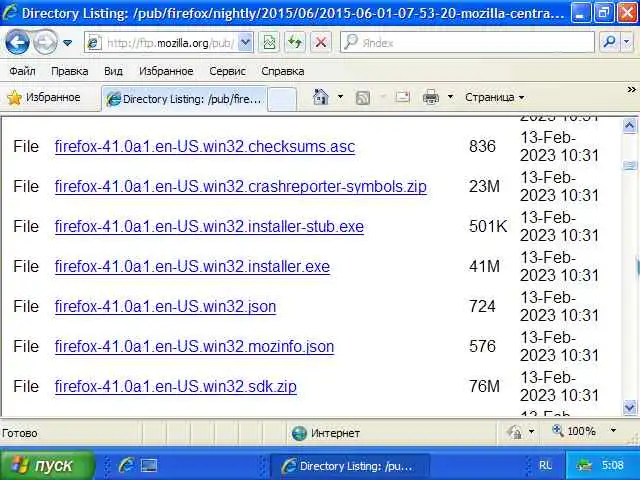
Task: Expand the Home button dropdown arrow
Action: 340,97
